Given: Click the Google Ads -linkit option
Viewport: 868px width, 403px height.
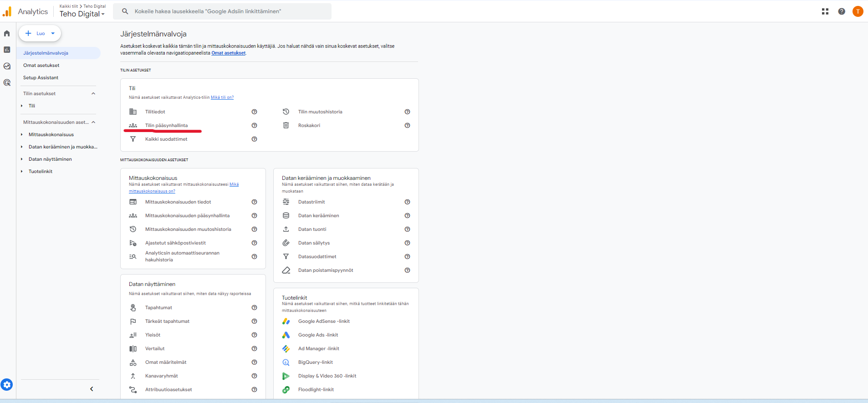Looking at the screenshot, I should [x=318, y=335].
